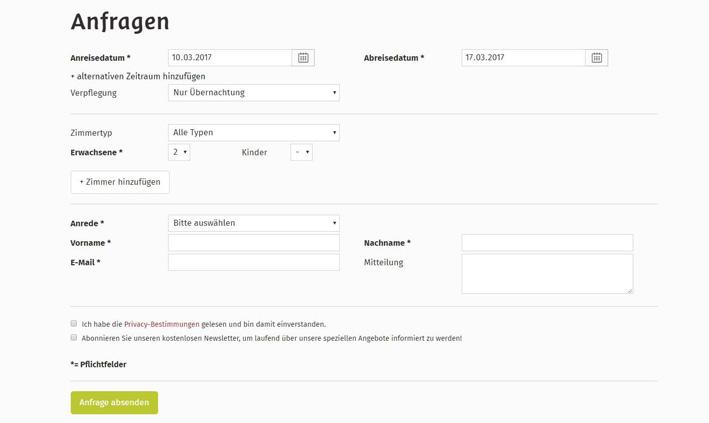This screenshot has width=709, height=423.
Task: Open the Kinder count dropdown
Action: coord(301,152)
